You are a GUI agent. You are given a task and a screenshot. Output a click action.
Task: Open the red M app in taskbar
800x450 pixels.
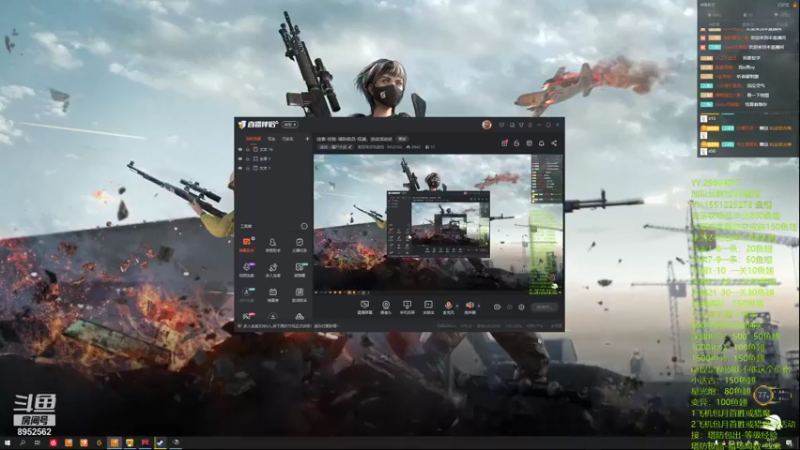pyautogui.click(x=145, y=443)
